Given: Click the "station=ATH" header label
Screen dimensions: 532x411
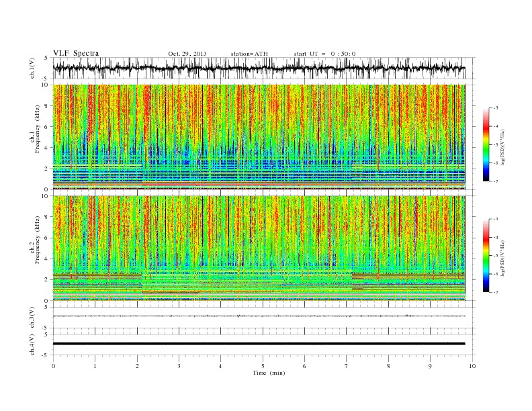Looking at the screenshot, I should (x=249, y=54).
